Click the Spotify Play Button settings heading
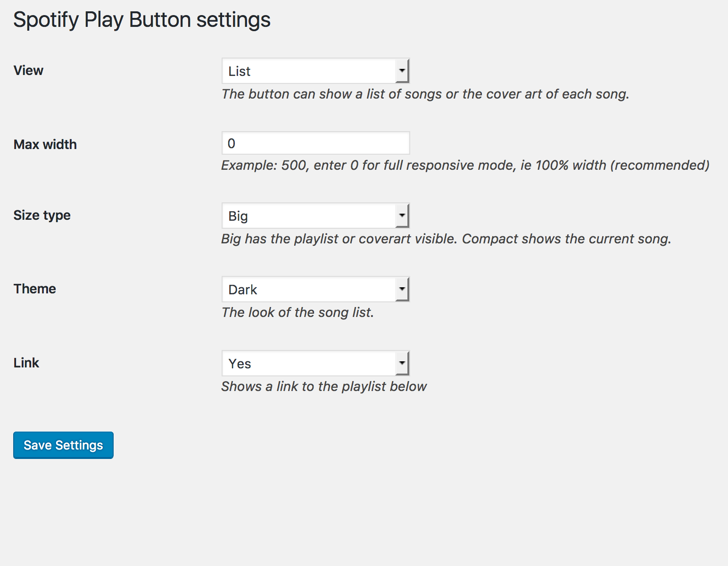This screenshot has height=566, width=728. (142, 20)
